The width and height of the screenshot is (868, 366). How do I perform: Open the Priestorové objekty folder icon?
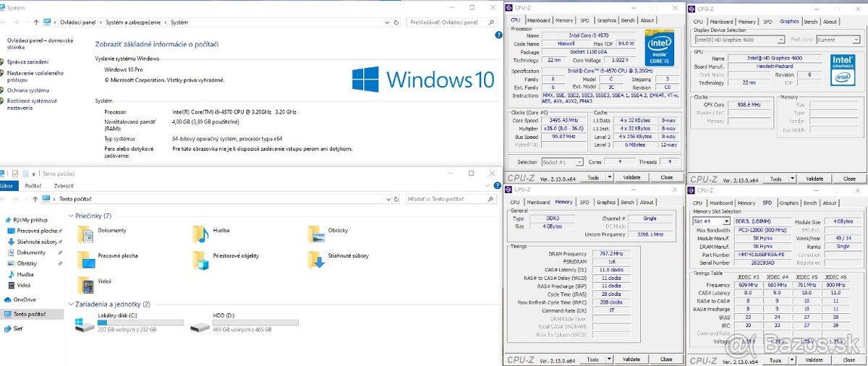tap(201, 259)
